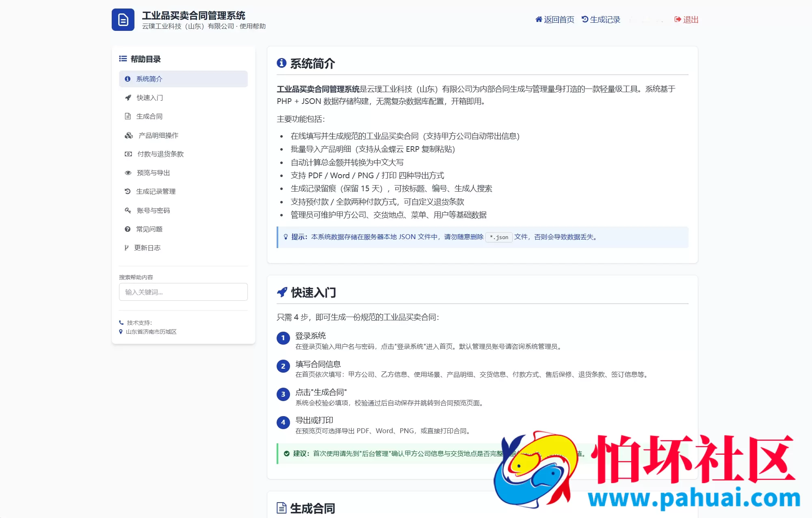Click the document icon beside sidebar 生成合同
812x518 pixels.
point(128,116)
